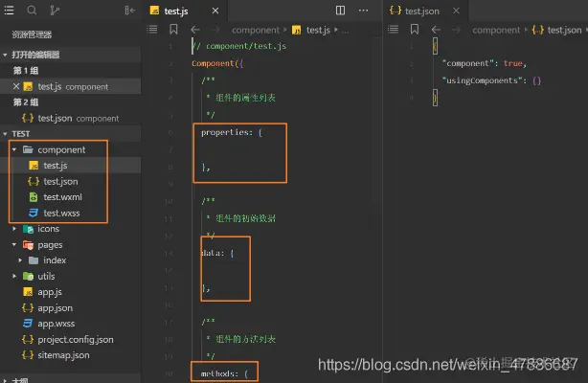
Task: Collapse the pages folder arrow
Action: (14, 244)
